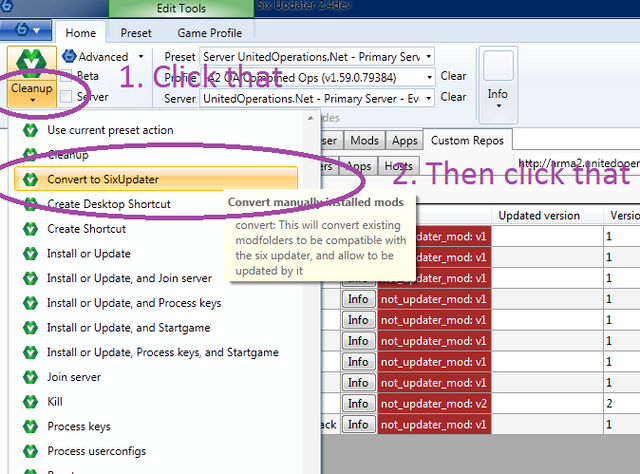
Task: Click icon beside Create Shortcut entry
Action: [x=30, y=229]
